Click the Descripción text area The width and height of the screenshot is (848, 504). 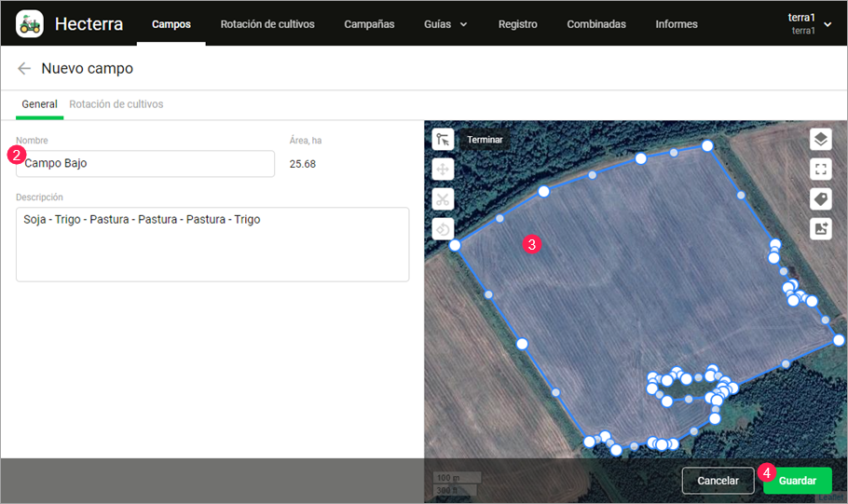pos(212,244)
